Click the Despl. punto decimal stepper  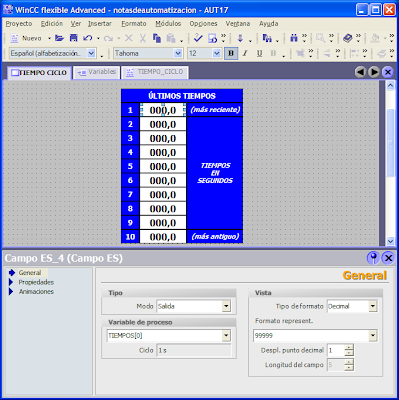[349, 350]
